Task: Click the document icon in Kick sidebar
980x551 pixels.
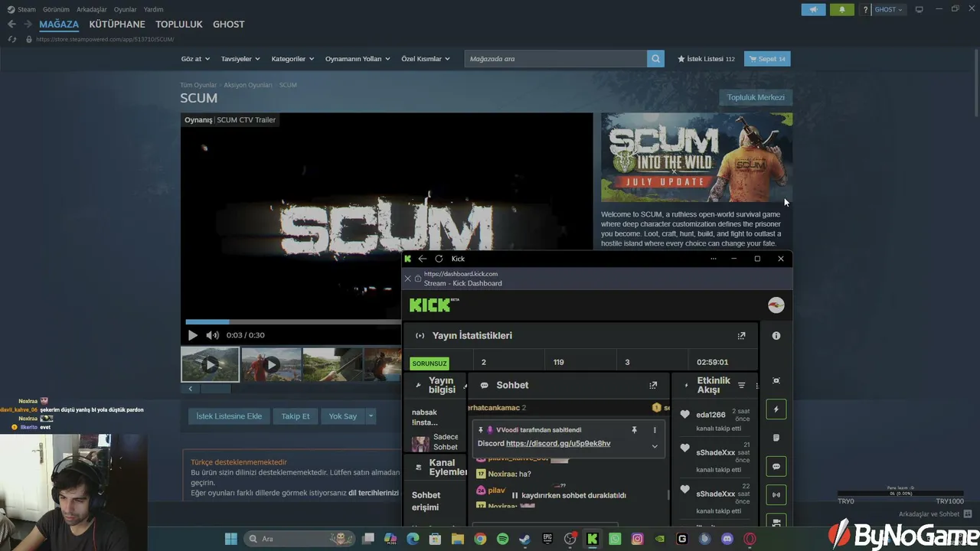Action: pos(776,438)
